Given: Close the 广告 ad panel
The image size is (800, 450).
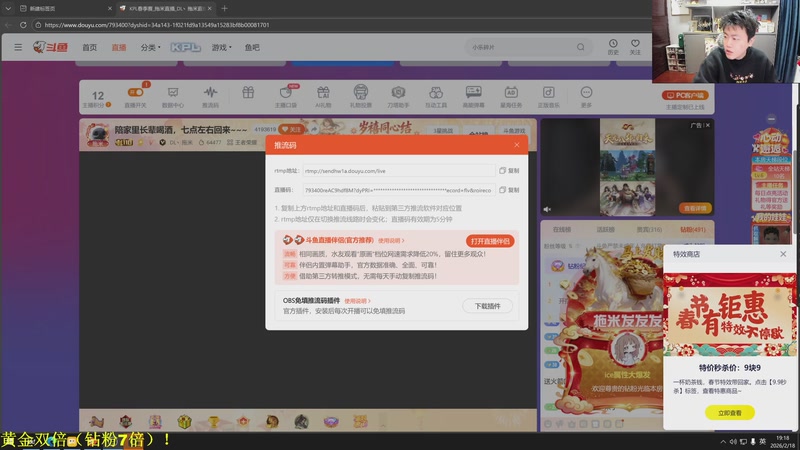Looking at the screenshot, I should pyautogui.click(x=707, y=125).
